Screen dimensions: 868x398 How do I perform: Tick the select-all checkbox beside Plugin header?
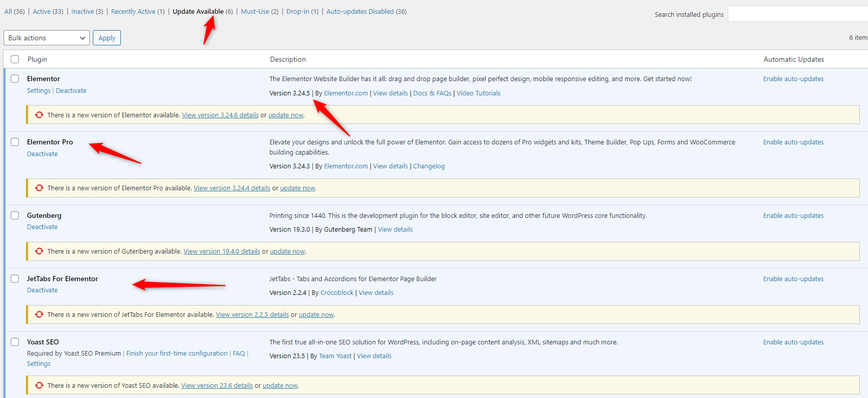click(x=15, y=59)
